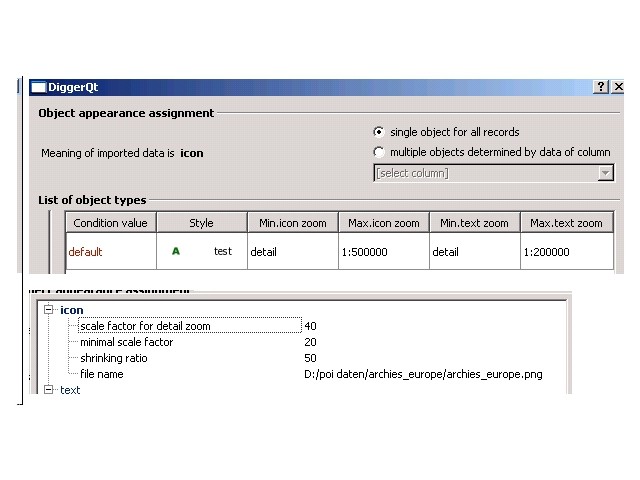Click the Style column header

tap(201, 223)
